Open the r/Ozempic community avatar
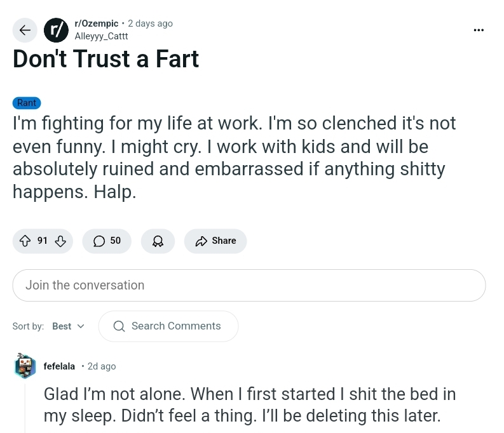The image size is (504, 433). (x=56, y=30)
